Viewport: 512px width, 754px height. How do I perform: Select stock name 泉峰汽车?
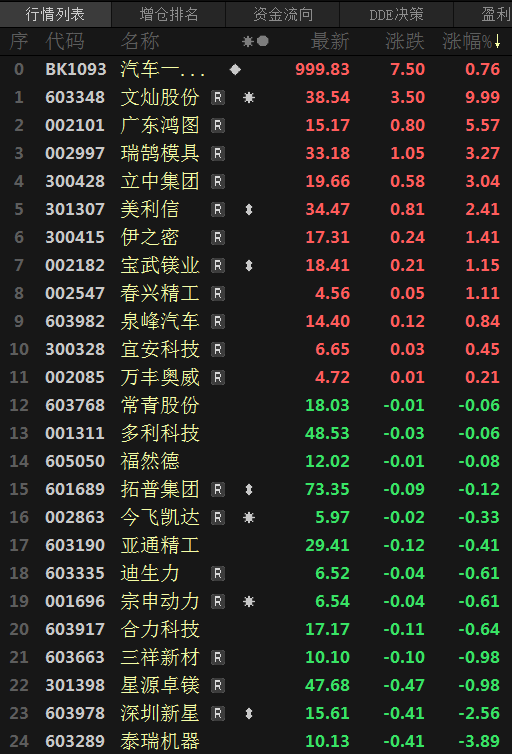[160, 321]
